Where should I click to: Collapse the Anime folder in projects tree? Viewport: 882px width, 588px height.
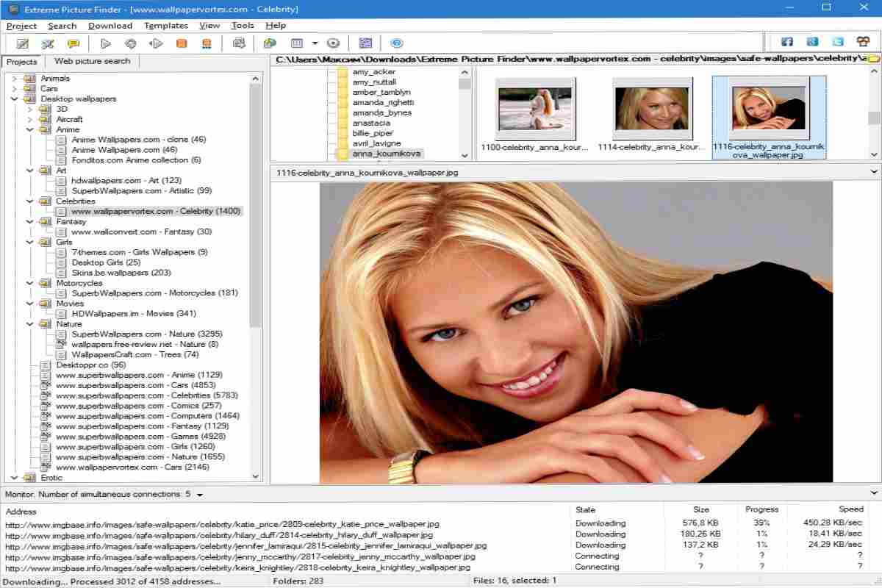[30, 129]
